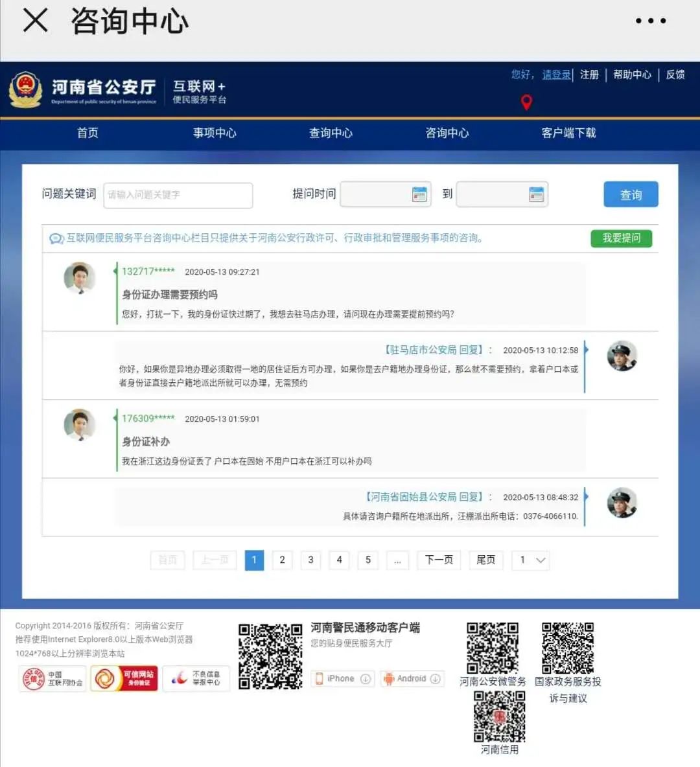The image size is (700, 767).
Task: Click the 河南警民通 QR code
Action: 270,656
